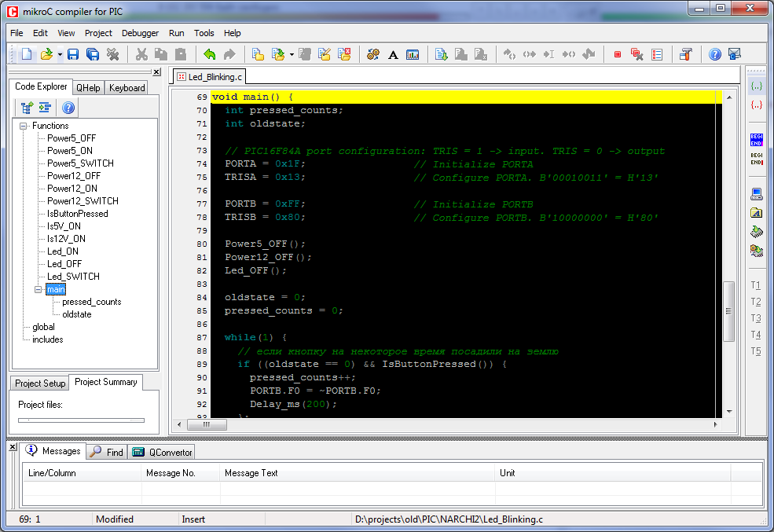Viewport: 774px width, 532px height.
Task: Select pressed_counts under main
Action: 92,302
